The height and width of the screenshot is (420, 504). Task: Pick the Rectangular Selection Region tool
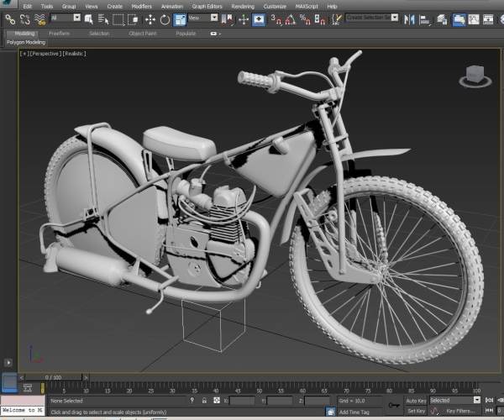pos(118,19)
